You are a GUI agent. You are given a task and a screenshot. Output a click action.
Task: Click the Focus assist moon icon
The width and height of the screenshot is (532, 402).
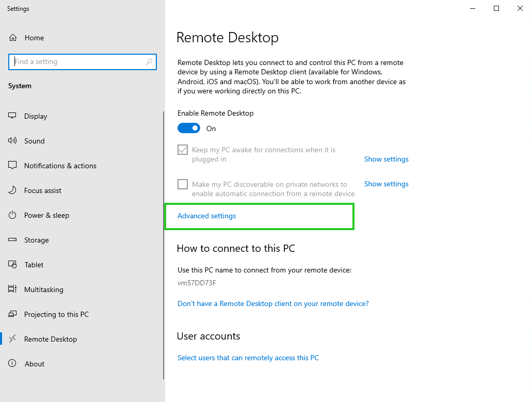pos(12,190)
